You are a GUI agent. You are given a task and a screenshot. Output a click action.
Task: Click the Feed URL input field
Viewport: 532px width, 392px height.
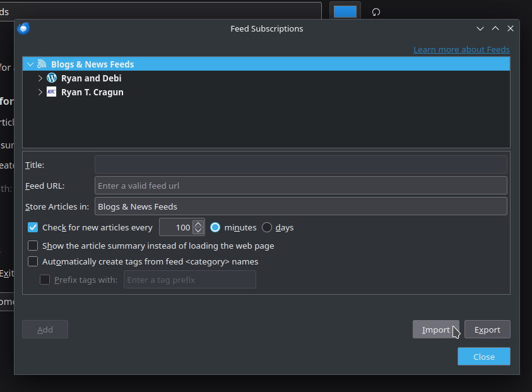300,186
